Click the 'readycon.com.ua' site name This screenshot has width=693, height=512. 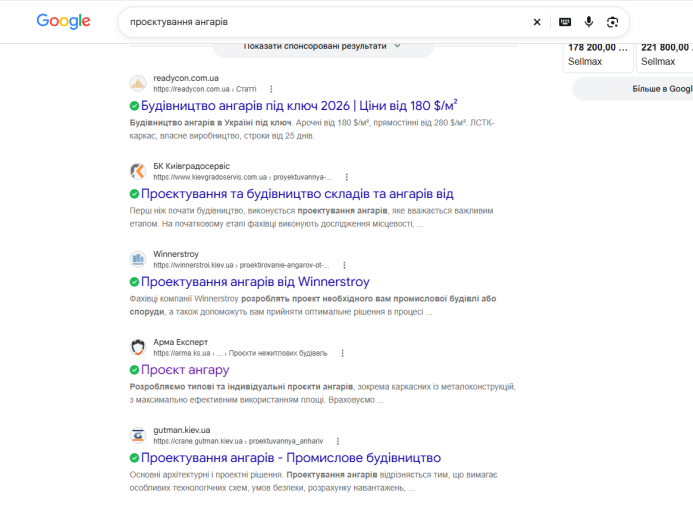(x=186, y=78)
